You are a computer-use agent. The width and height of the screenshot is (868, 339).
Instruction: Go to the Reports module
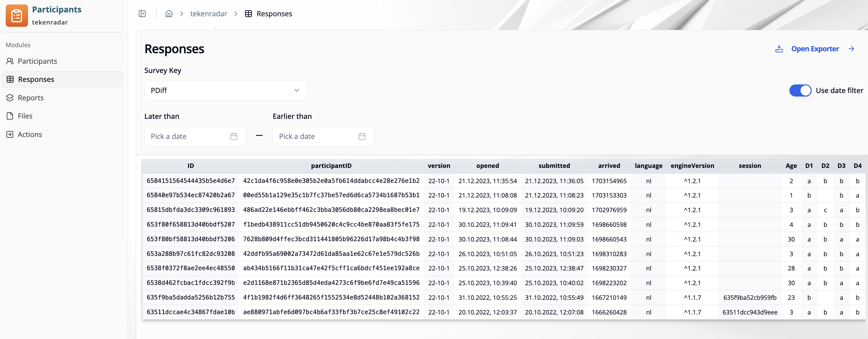point(30,98)
